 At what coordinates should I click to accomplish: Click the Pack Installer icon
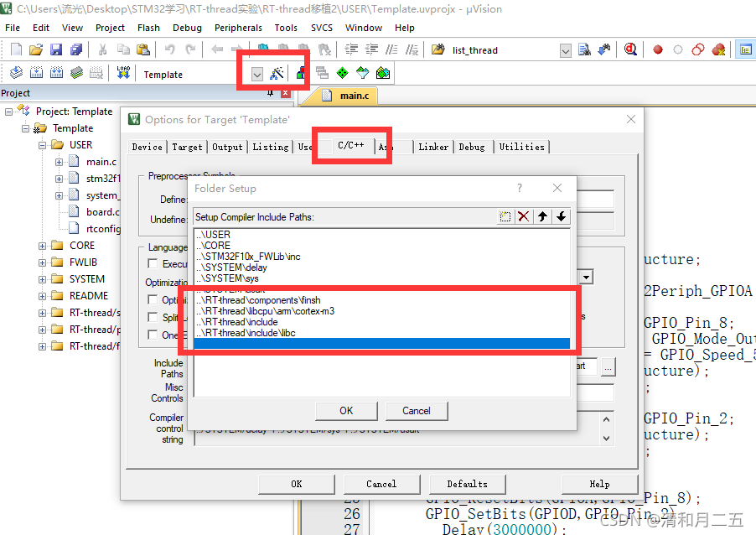(383, 73)
